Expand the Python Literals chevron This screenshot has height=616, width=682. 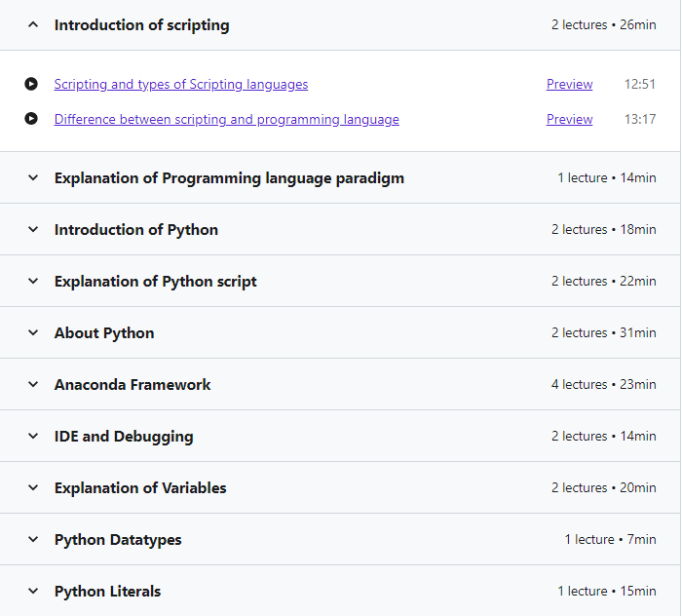33,592
